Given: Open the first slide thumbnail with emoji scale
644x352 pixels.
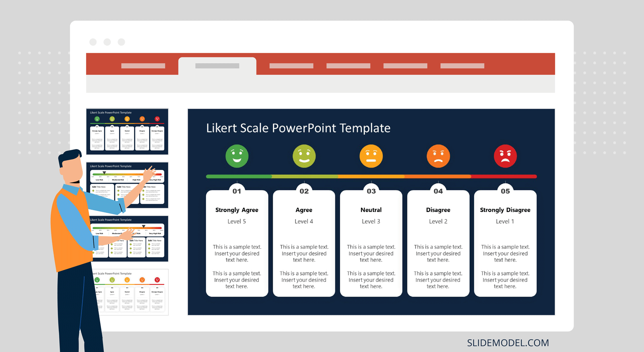Looking at the screenshot, I should click(x=127, y=131).
